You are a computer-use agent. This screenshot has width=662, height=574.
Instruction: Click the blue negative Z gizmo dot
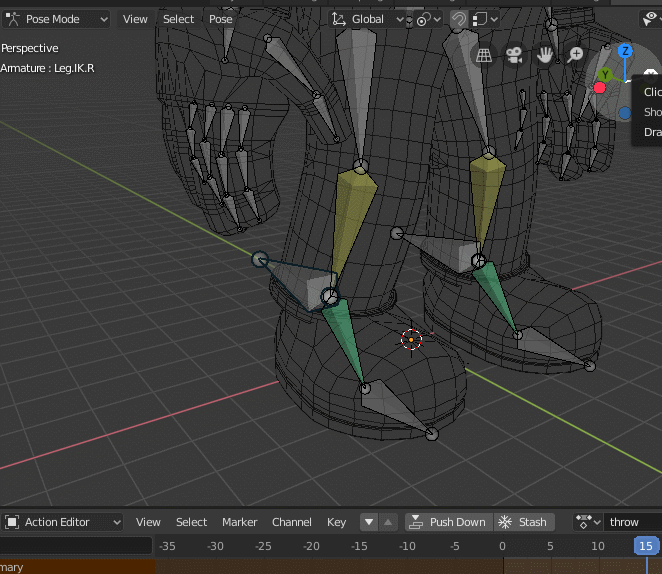pos(625,113)
